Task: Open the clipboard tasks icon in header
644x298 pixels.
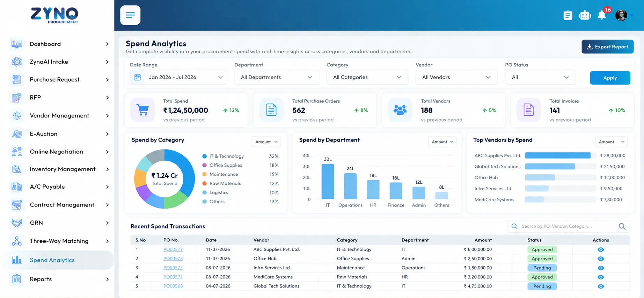Action: pyautogui.click(x=568, y=15)
